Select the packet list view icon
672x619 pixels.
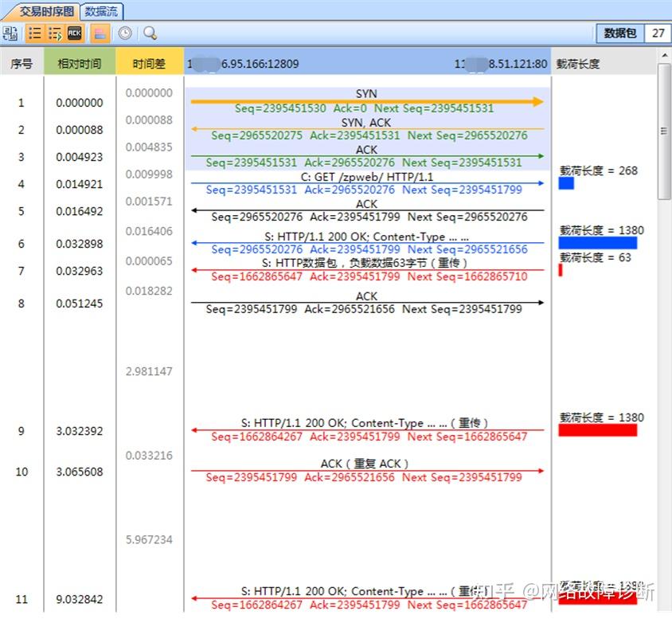pyautogui.click(x=34, y=33)
